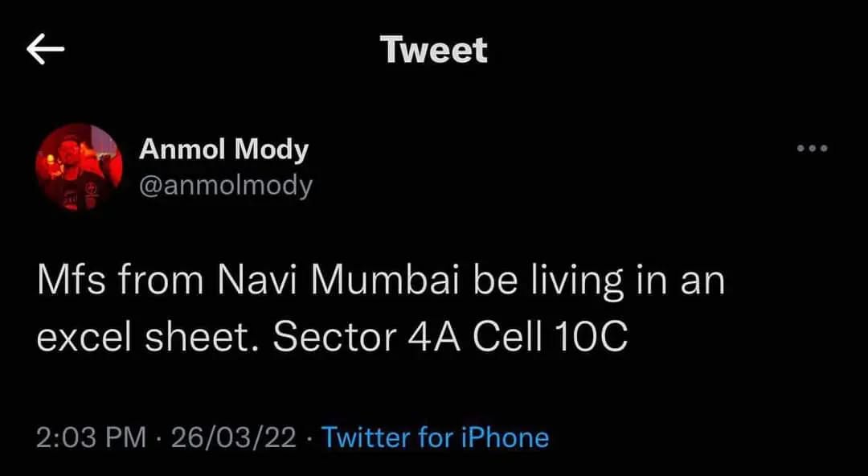Open Anmol Mody's profile picture
The height and width of the screenshot is (476, 868).
coord(79,167)
